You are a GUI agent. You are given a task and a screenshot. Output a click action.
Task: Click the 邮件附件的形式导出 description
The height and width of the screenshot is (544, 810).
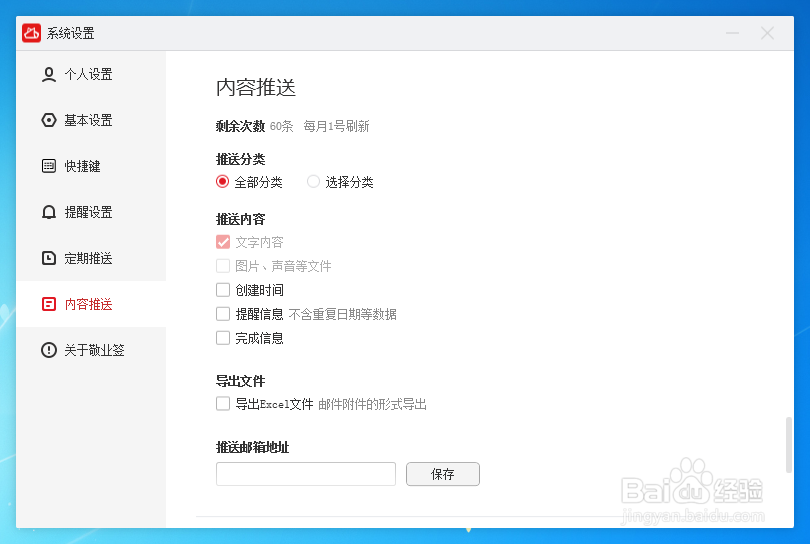[x=372, y=405]
